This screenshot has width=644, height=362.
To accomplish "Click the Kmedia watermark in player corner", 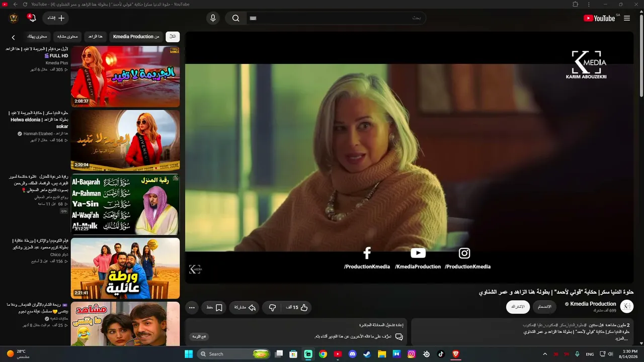I will tap(195, 269).
